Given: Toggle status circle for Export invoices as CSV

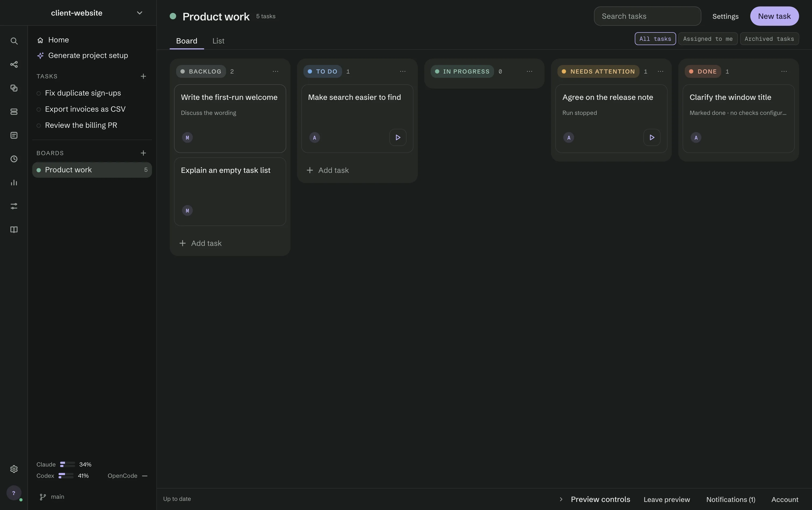Looking at the screenshot, I should [x=38, y=110].
